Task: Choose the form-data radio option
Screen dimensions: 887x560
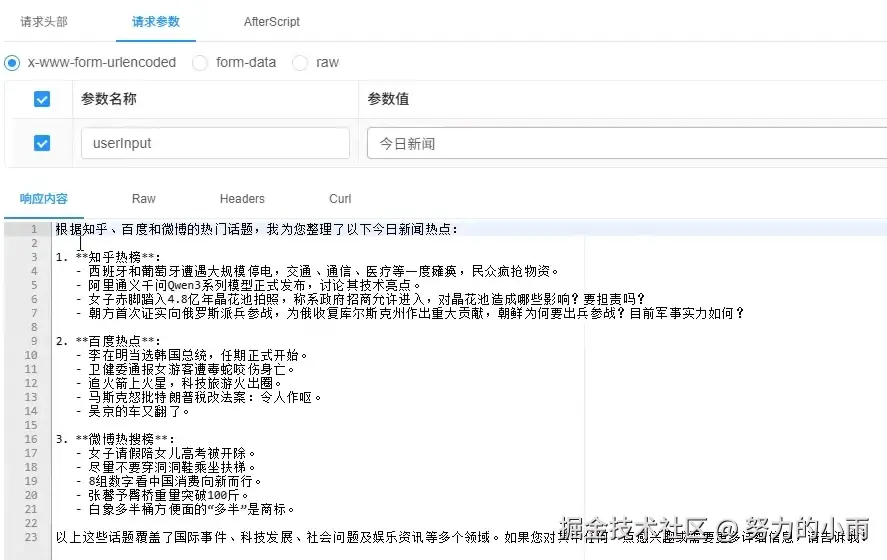Action: pos(200,62)
